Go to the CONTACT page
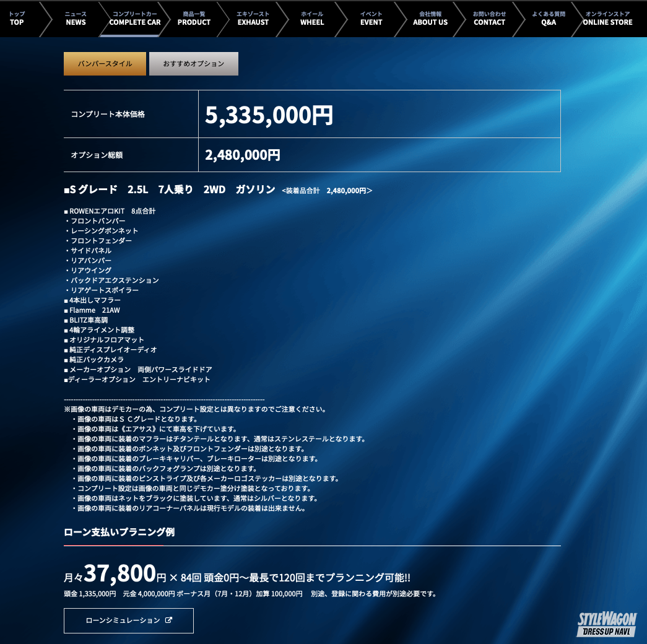The image size is (647, 644). coord(489,19)
